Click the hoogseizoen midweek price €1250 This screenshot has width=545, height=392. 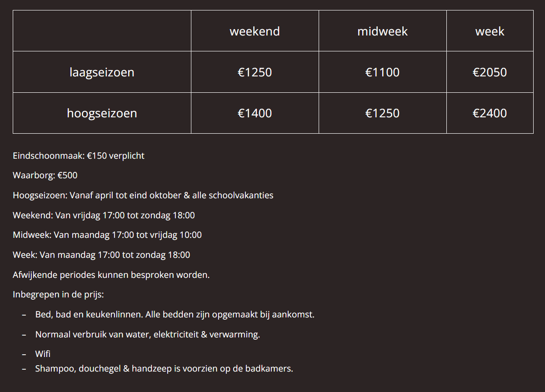tap(382, 113)
